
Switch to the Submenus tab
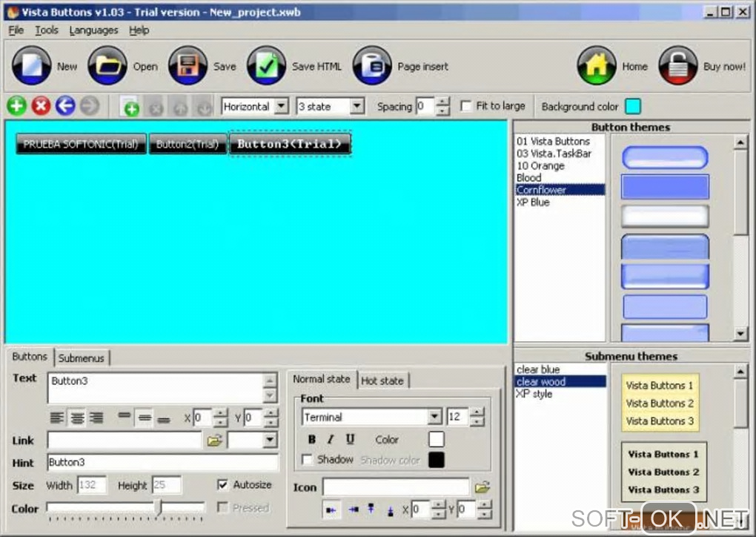(x=81, y=358)
